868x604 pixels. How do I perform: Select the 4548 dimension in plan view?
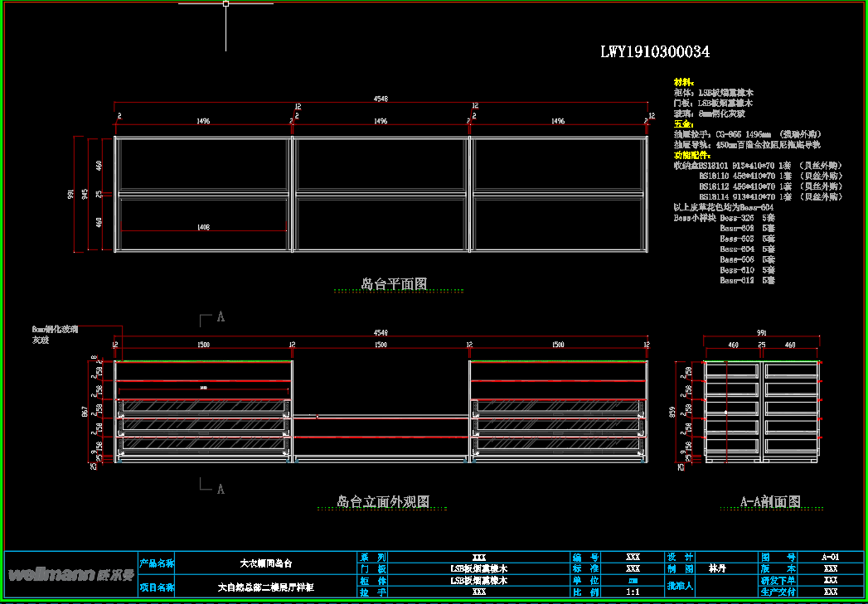pyautogui.click(x=381, y=99)
